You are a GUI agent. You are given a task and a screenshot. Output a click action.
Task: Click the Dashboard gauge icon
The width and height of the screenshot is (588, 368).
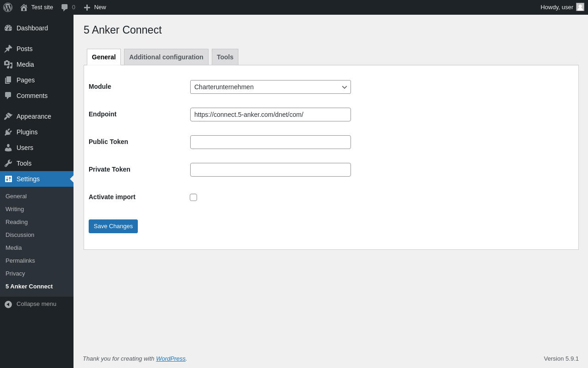point(8,28)
